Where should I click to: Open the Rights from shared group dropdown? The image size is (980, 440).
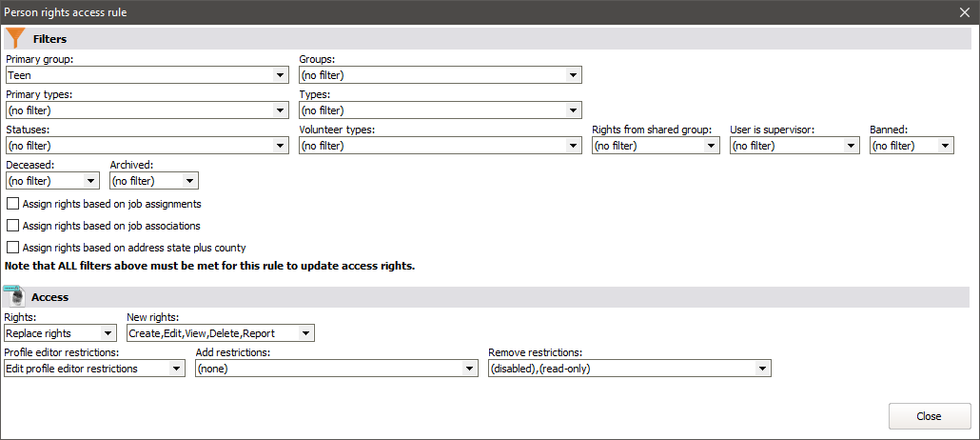(711, 146)
